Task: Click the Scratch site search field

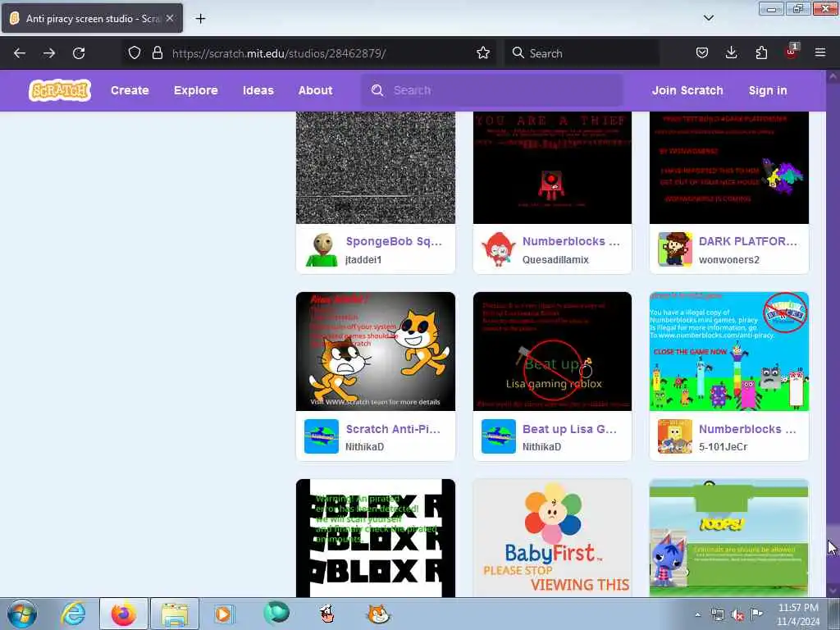Action: pyautogui.click(x=492, y=90)
